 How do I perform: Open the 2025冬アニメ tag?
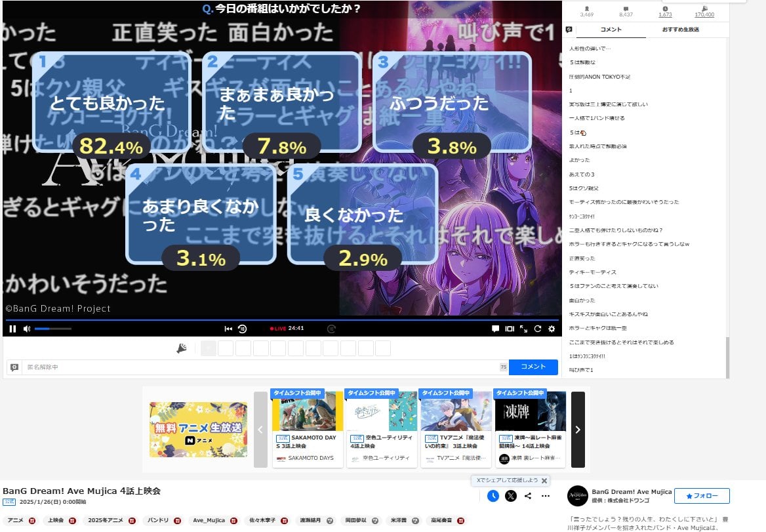point(106,520)
